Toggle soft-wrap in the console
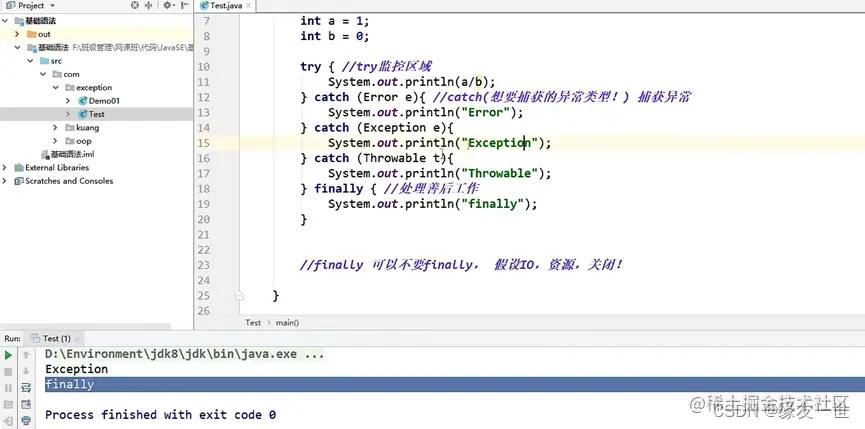Image resolution: width=865 pixels, height=429 pixels. 26,388
